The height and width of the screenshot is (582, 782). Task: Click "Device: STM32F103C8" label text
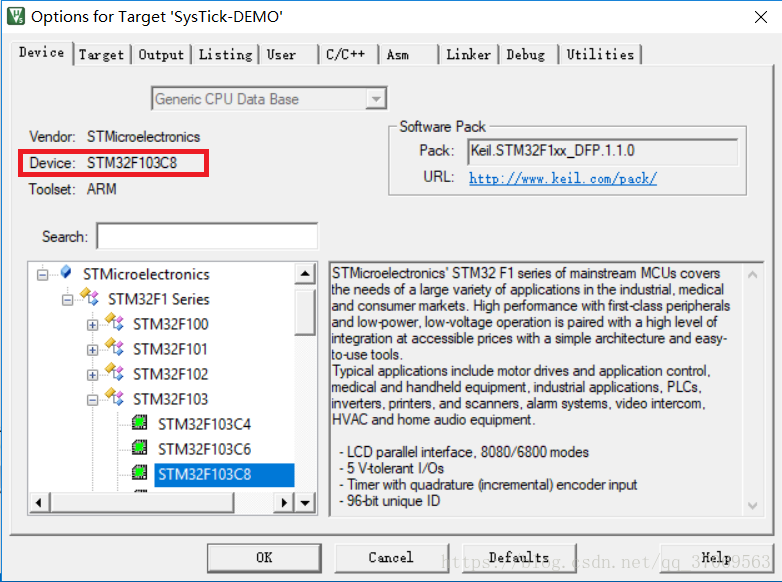click(103, 163)
